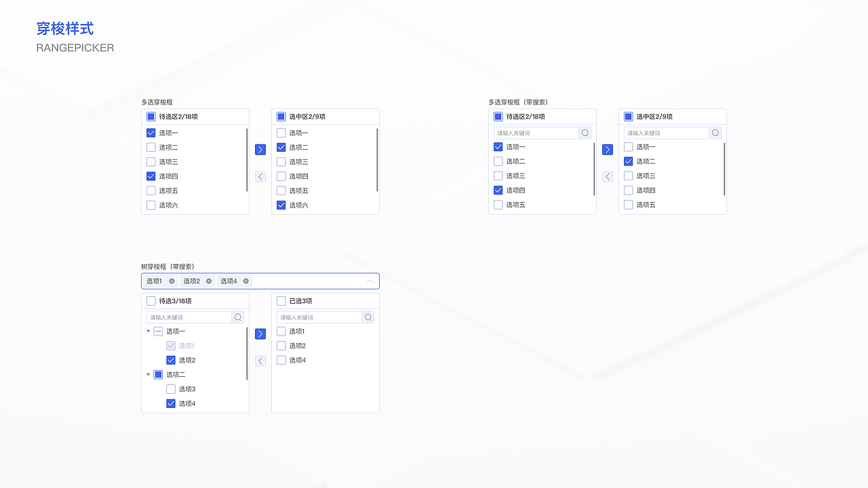Collapse the tag selector using its chevron
The image size is (868, 488).
coord(370,281)
